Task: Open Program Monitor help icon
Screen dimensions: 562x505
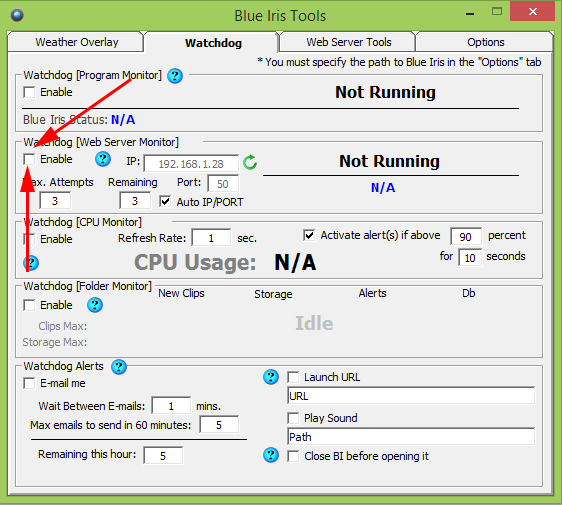Action: pos(175,76)
